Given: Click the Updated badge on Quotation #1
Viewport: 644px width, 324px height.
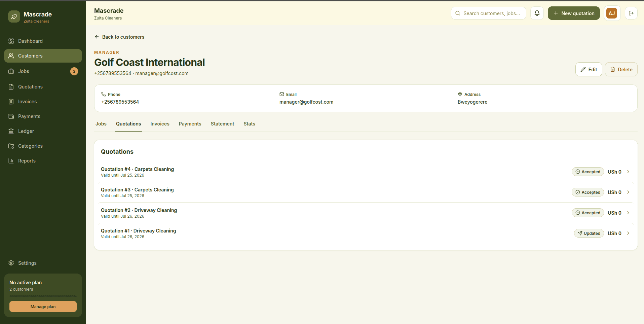Looking at the screenshot, I should pos(589,233).
